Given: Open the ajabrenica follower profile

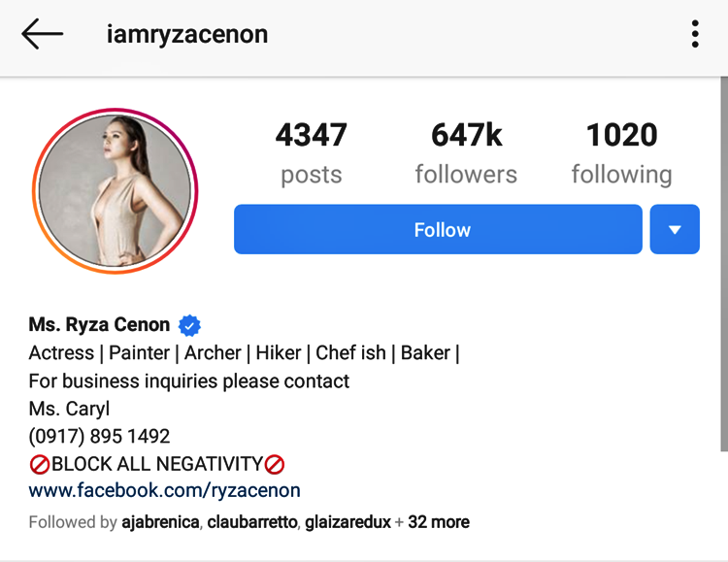Looking at the screenshot, I should click(x=160, y=522).
